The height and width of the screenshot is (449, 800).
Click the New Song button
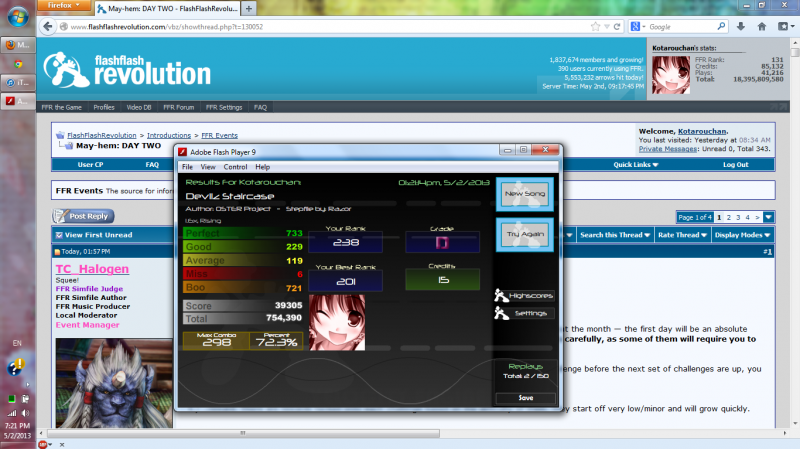(x=525, y=194)
